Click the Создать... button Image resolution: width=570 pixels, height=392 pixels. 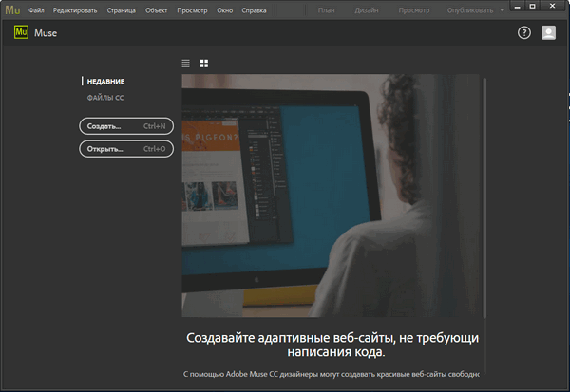tap(126, 126)
